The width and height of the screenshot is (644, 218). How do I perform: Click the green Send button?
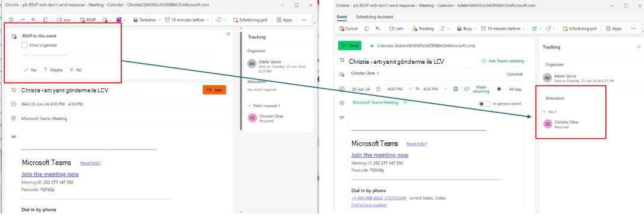(x=350, y=46)
